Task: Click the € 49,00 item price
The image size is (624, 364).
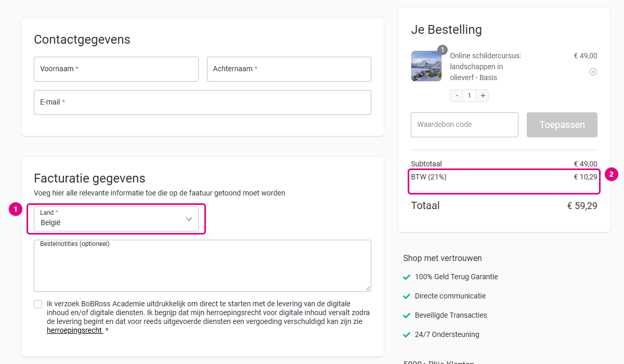Action: [586, 56]
